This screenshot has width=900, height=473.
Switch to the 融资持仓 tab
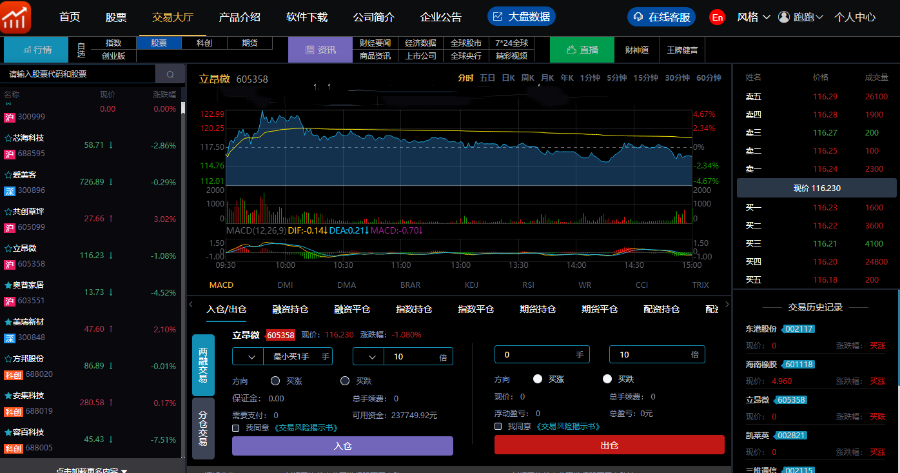(x=290, y=310)
